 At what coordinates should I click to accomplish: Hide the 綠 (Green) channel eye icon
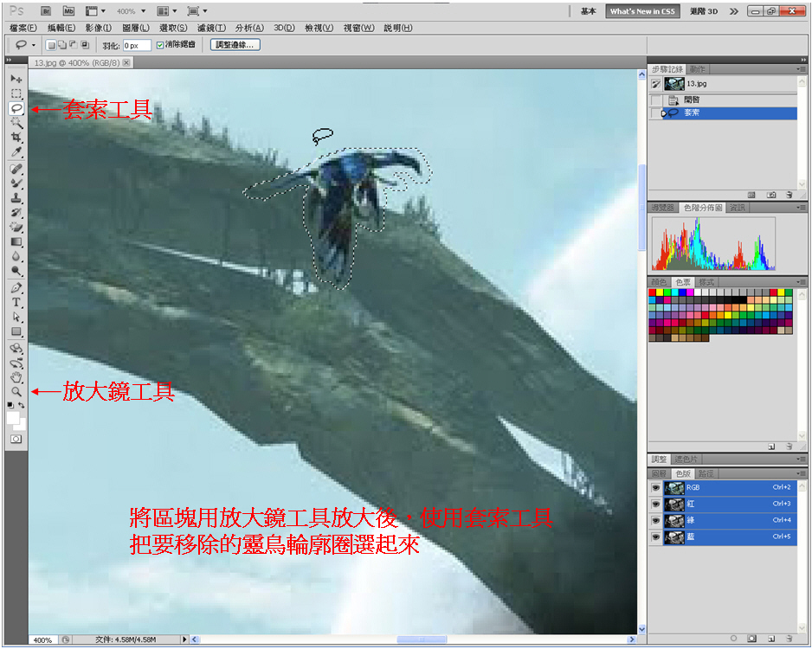click(655, 520)
